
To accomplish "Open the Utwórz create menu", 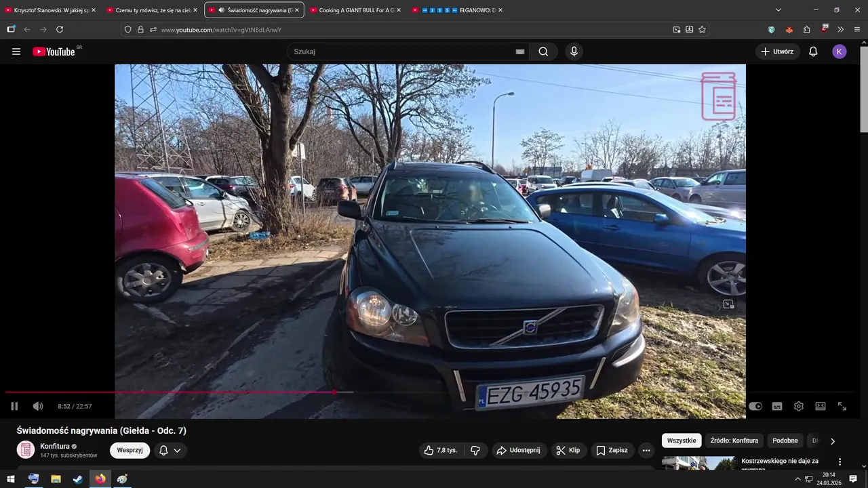I will point(778,52).
